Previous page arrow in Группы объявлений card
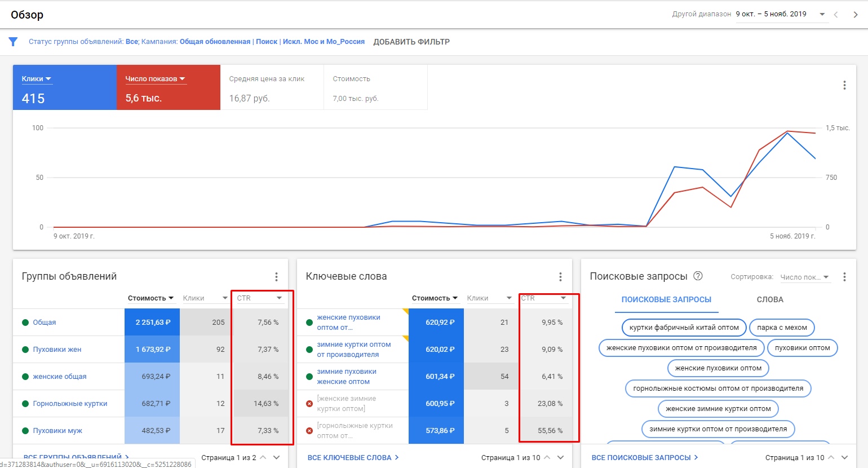The image size is (868, 468). pos(263,457)
